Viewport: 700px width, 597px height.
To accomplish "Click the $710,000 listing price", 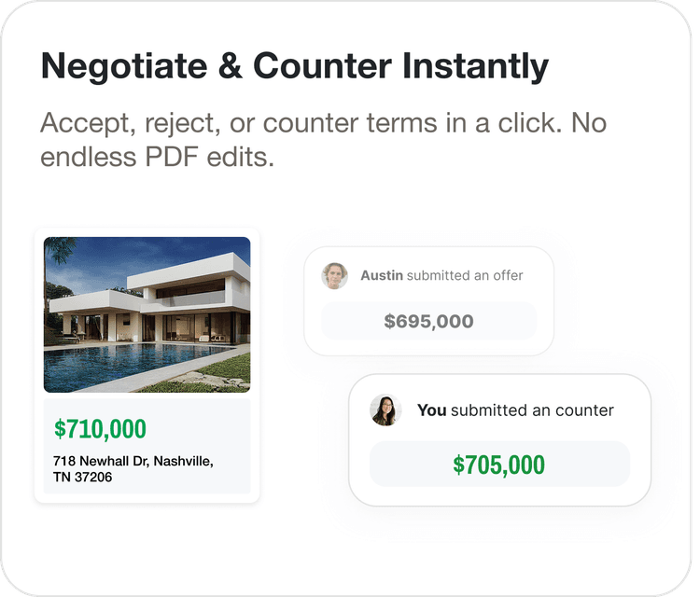I will (101, 429).
